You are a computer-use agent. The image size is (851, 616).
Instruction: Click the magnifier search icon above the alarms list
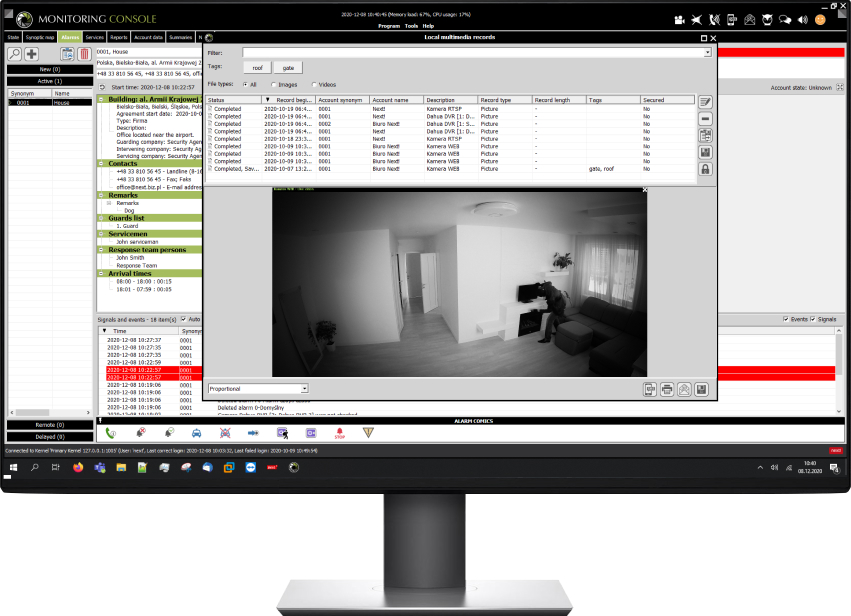15,54
